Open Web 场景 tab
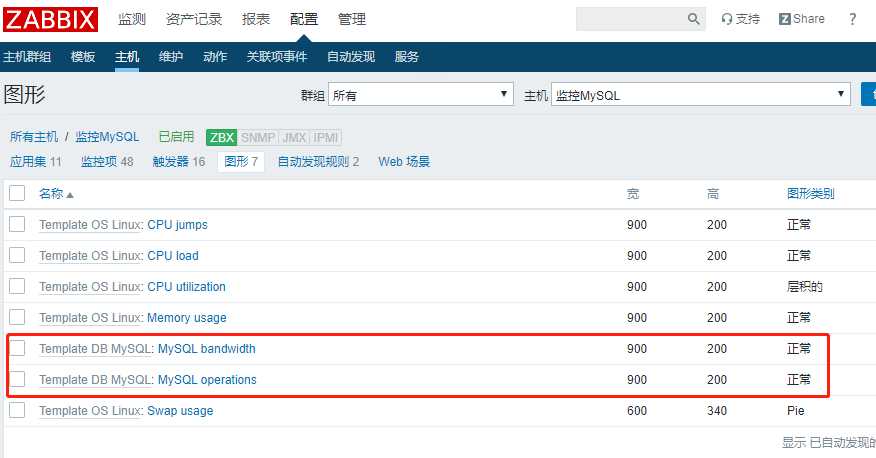The image size is (876, 458). click(x=404, y=162)
